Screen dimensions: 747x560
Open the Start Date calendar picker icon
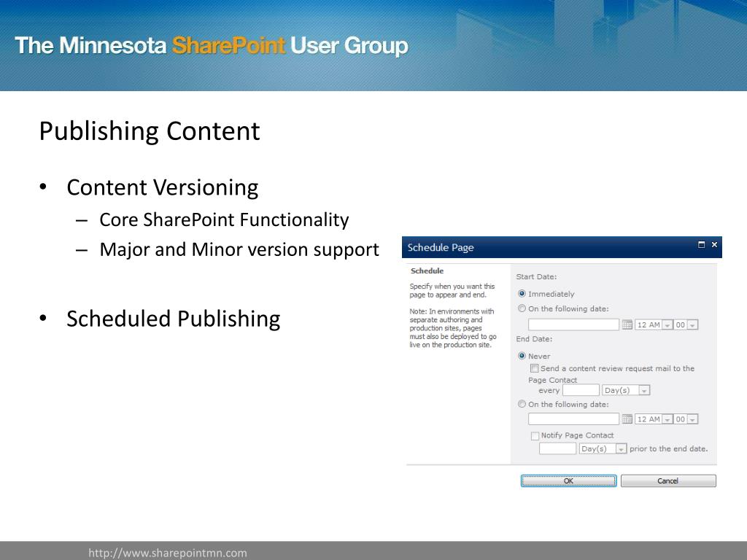click(x=627, y=324)
